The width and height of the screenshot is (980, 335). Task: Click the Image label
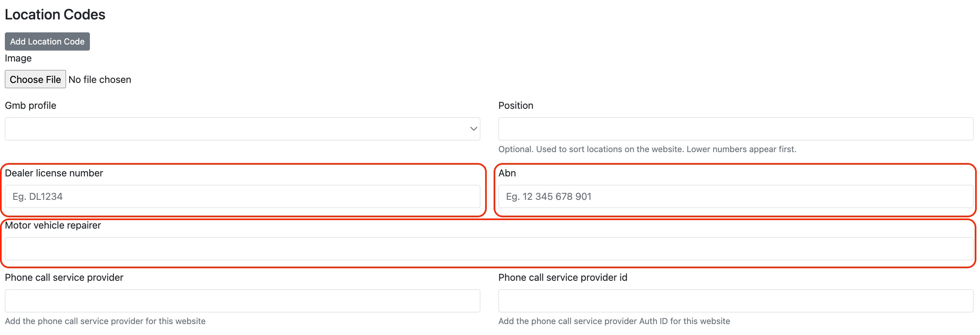pos(18,58)
